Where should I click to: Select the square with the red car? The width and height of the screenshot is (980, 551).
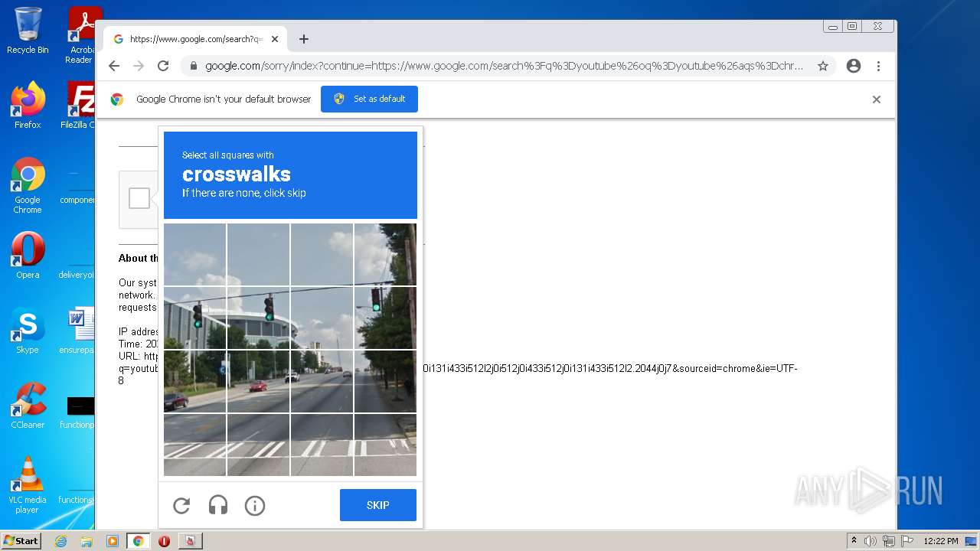(x=258, y=381)
